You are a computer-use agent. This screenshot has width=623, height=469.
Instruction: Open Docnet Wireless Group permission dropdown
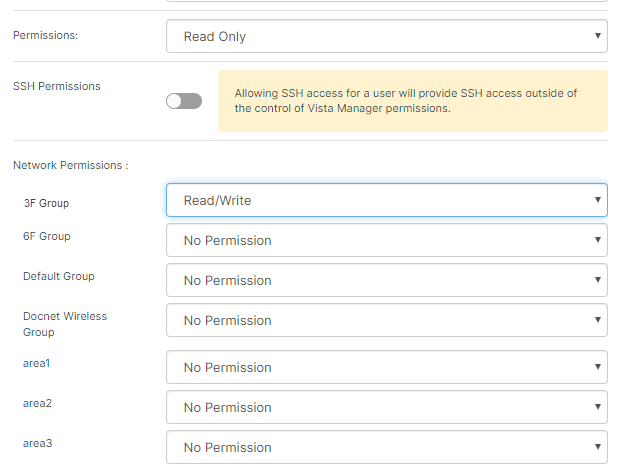pyautogui.click(x=386, y=320)
